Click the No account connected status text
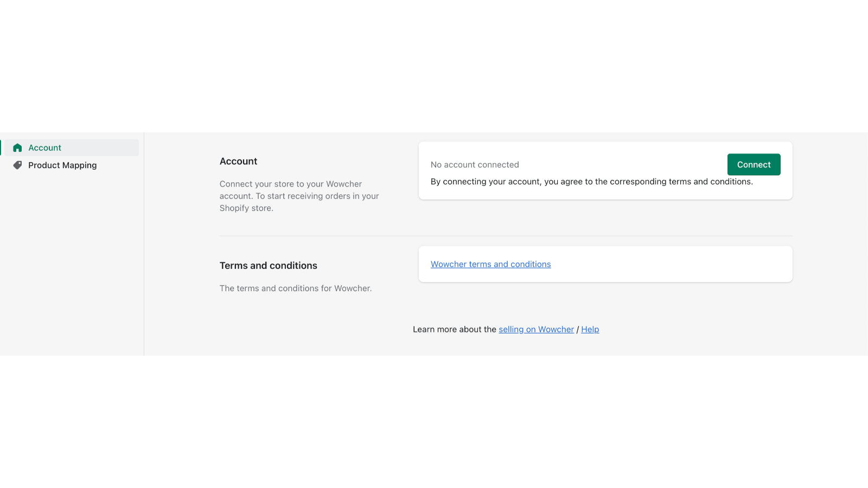Screen dimensions: 868x488 pyautogui.click(x=475, y=164)
